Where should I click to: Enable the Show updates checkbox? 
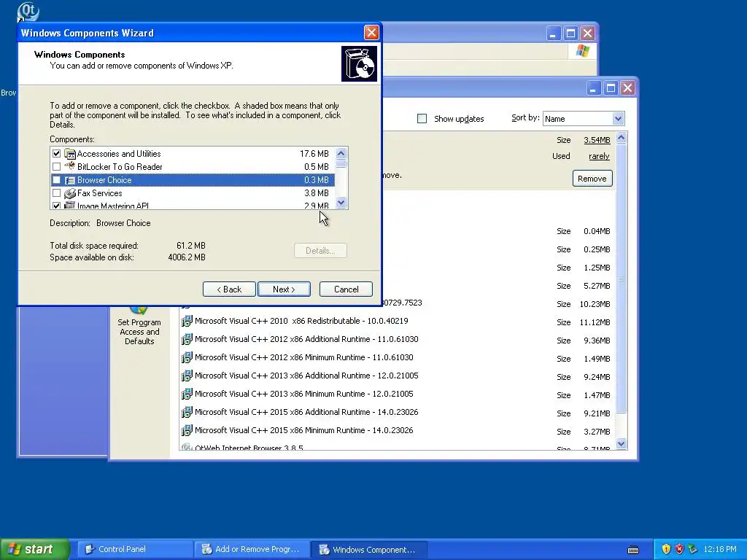(422, 119)
